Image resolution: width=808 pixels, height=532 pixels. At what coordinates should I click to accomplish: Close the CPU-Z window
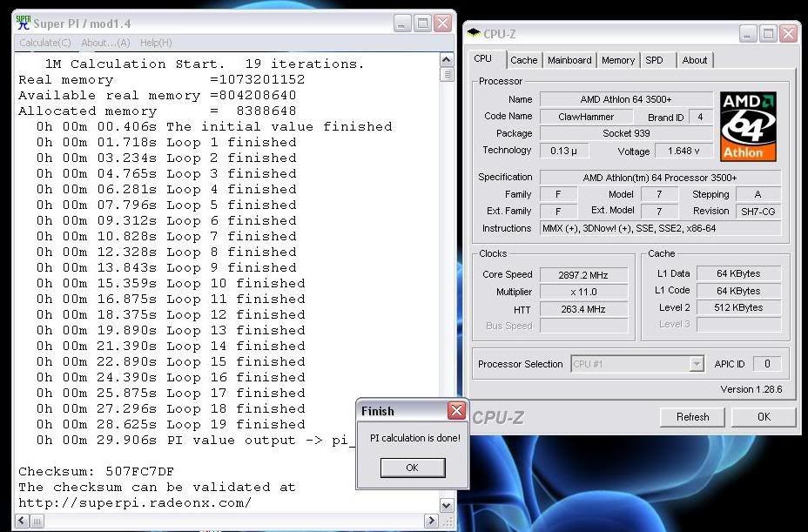(788, 34)
